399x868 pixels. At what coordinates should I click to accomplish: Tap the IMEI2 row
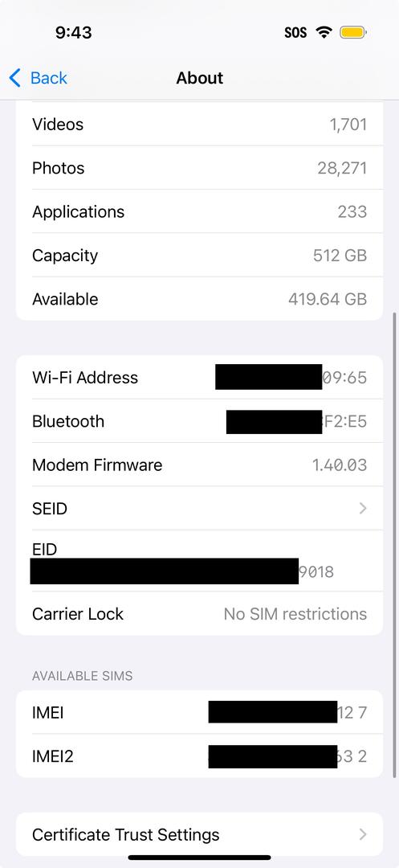click(199, 755)
